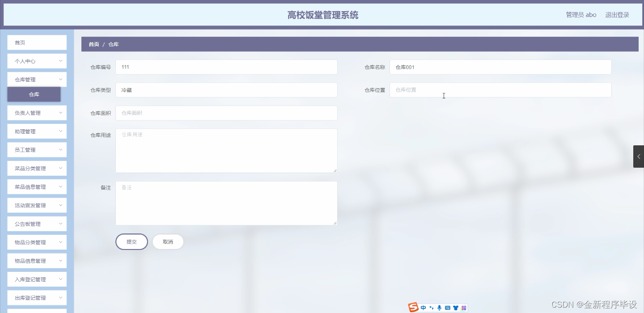Go to 首页 in the breadcrumb
Viewport: 644px width, 313px height.
point(94,44)
